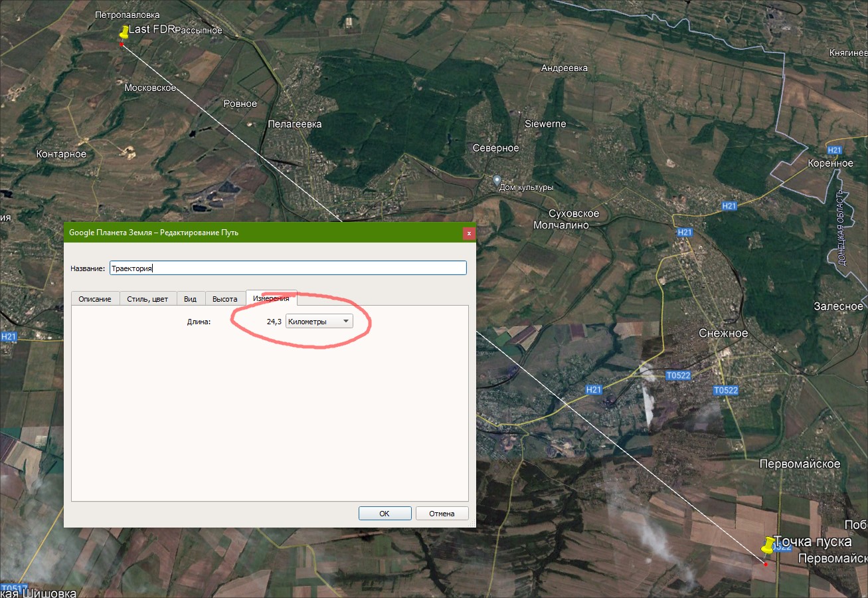Click the red endpoint dot below Точка пуска
Screen dimensions: 868x598
765,564
